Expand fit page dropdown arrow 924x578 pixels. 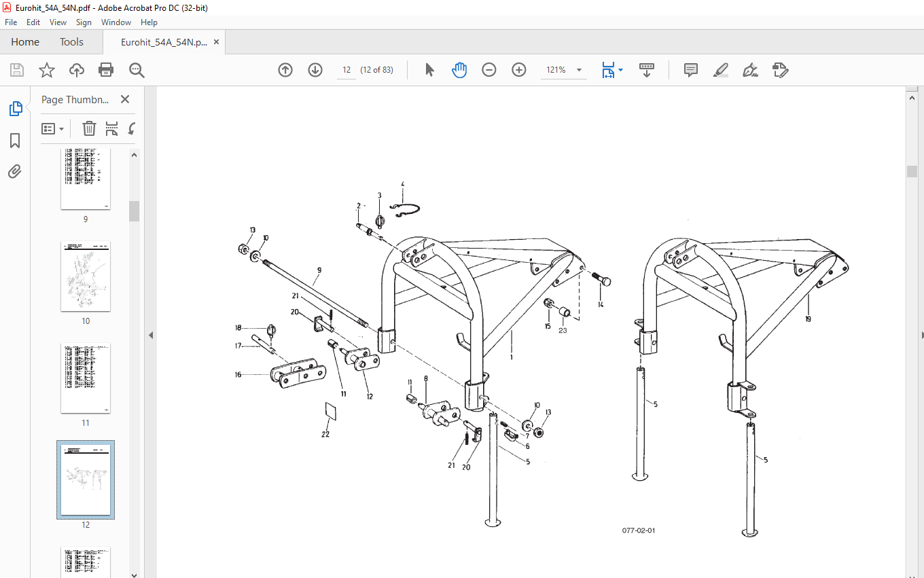[x=620, y=71]
